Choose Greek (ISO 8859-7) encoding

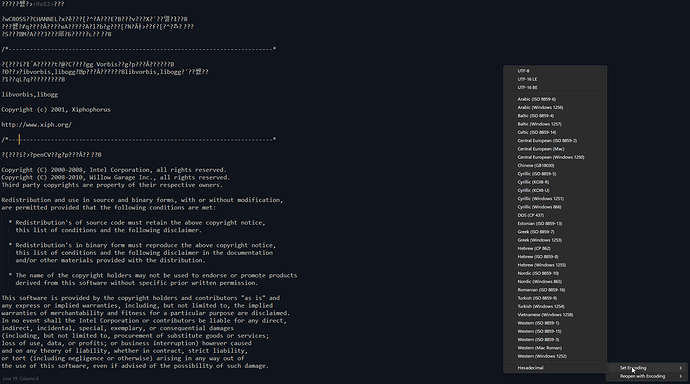555,232
